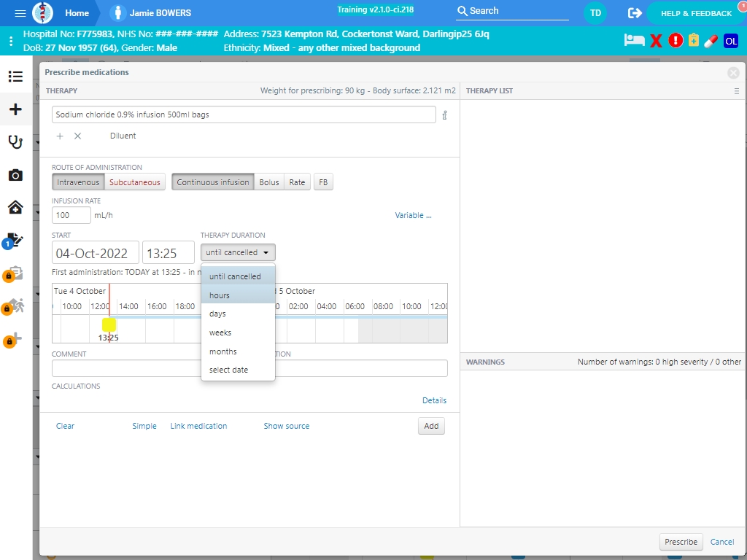
Task: Open the home medical sidebar icon
Action: tap(15, 207)
